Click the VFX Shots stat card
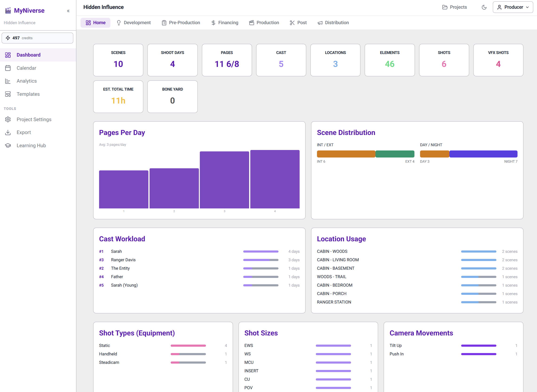The width and height of the screenshot is (537, 392). coord(498,60)
